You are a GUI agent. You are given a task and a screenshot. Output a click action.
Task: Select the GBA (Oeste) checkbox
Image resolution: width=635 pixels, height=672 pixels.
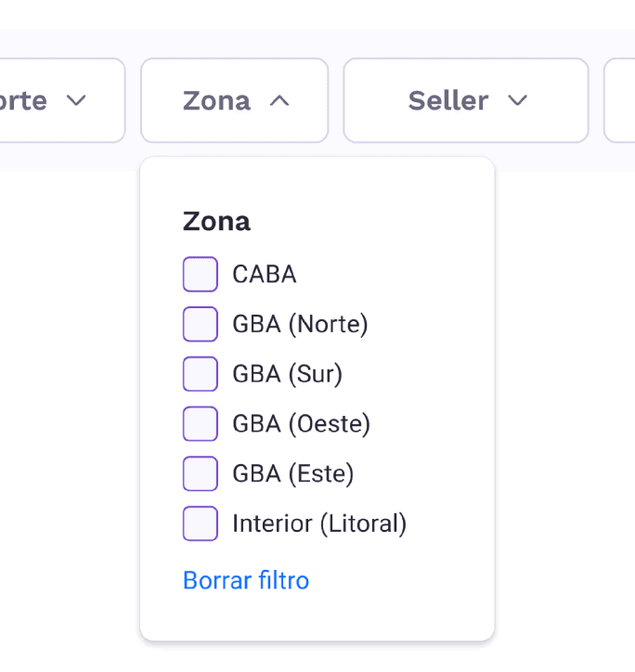[x=201, y=424]
